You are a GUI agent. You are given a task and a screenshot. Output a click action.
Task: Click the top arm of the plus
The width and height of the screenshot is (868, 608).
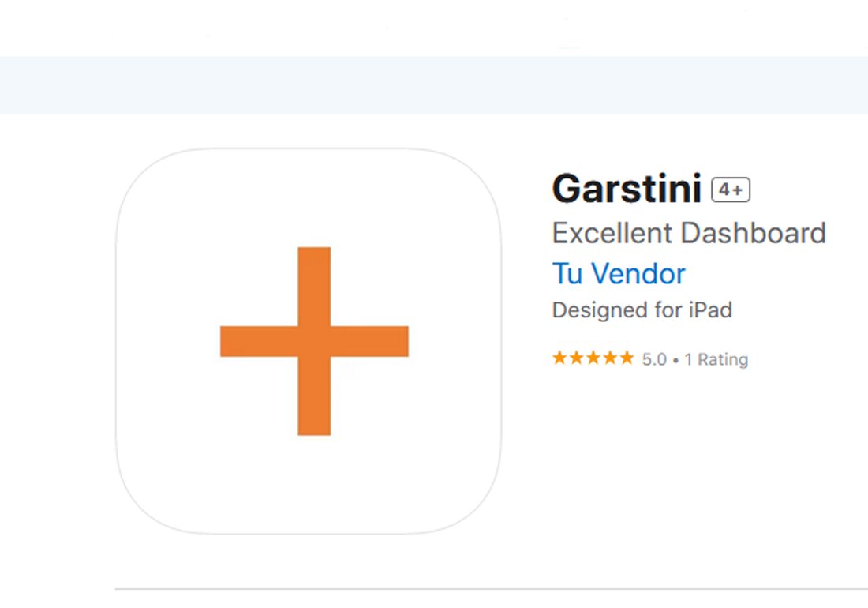314,287
